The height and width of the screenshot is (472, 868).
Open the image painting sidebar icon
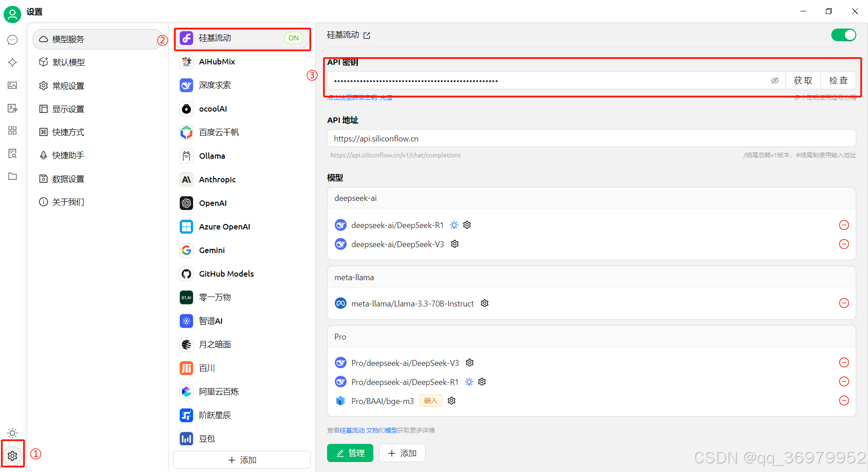click(x=12, y=85)
